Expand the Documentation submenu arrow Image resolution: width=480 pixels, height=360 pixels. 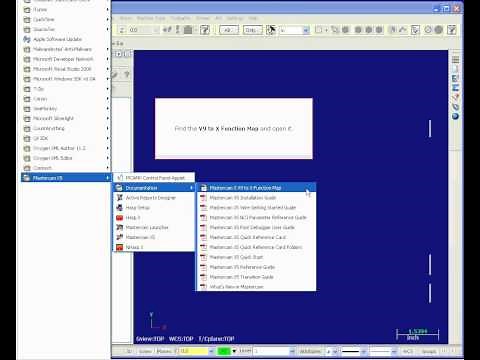(x=191, y=188)
